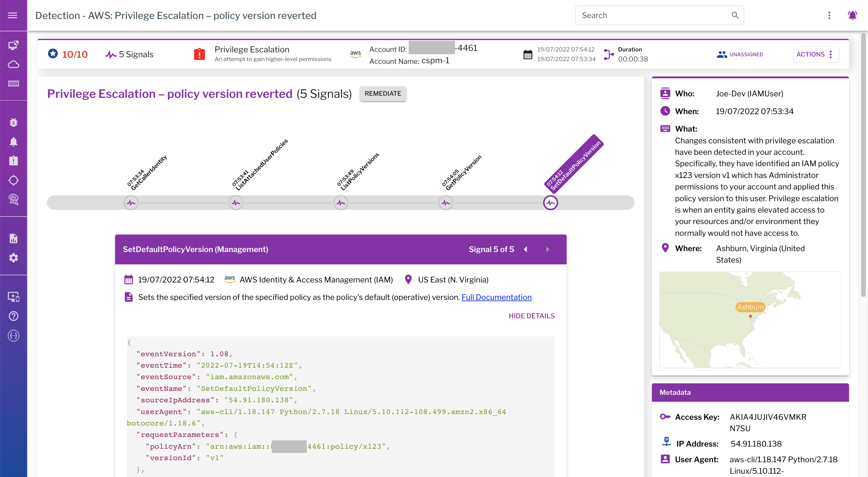
Task: Click the next signal arrow
Action: point(548,249)
